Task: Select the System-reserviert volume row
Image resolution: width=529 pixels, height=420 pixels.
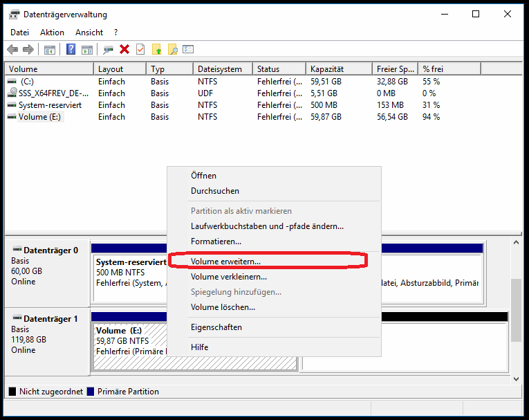Action: point(50,105)
